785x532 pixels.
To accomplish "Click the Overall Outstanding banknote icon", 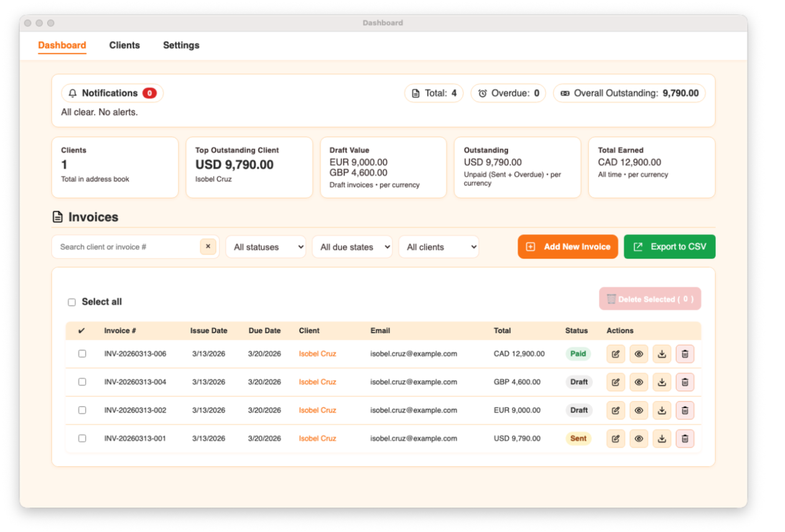I will pyautogui.click(x=567, y=93).
